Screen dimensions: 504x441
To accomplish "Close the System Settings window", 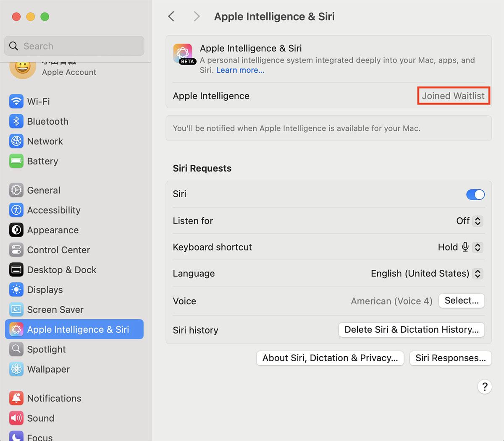I will (x=16, y=17).
